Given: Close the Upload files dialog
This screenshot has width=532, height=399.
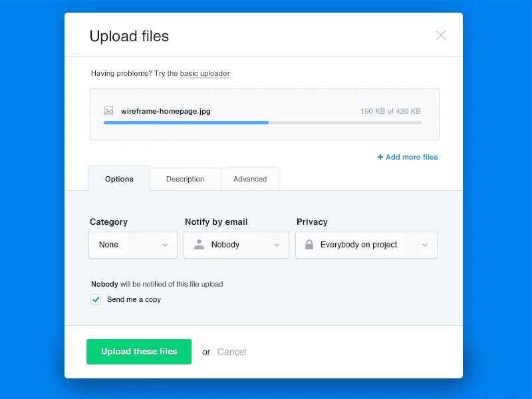Looking at the screenshot, I should (440, 35).
